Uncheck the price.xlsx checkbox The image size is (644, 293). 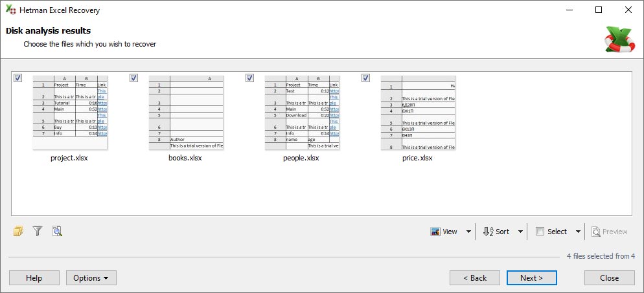[x=366, y=78]
